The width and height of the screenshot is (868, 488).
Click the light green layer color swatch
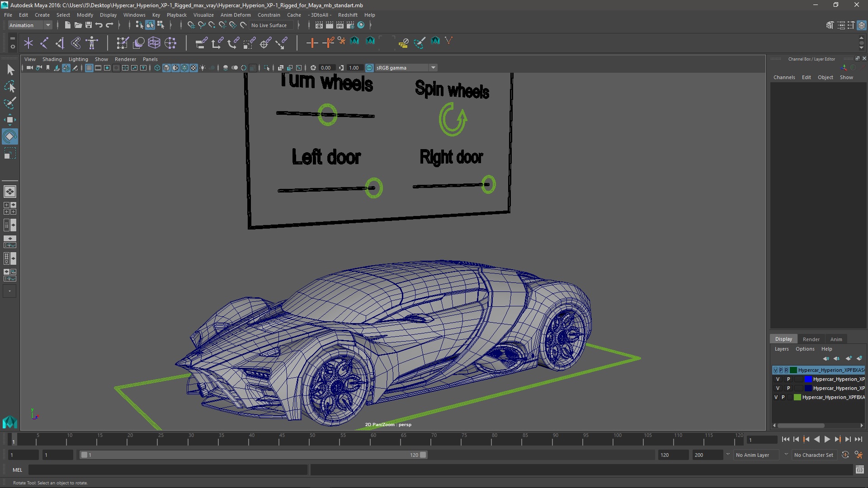coord(797,397)
